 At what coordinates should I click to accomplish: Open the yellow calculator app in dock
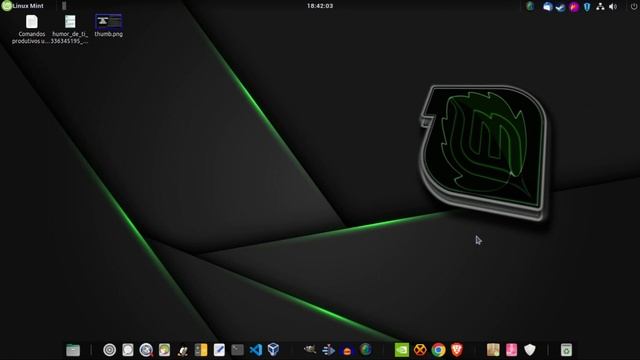(201, 350)
